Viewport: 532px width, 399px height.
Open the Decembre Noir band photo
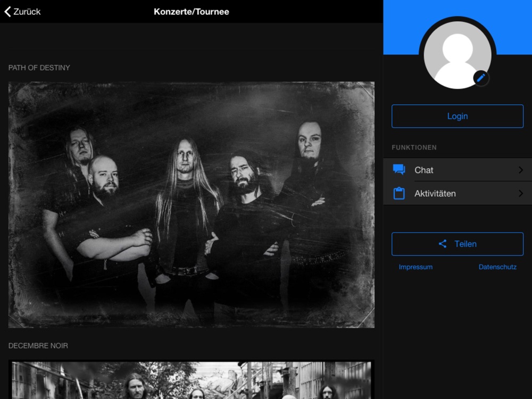192,380
